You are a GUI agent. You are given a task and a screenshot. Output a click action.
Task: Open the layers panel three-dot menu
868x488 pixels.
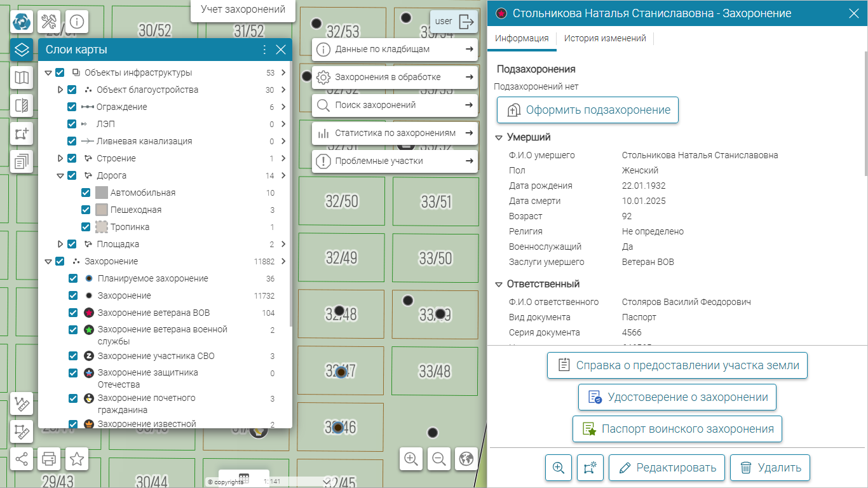click(x=265, y=50)
